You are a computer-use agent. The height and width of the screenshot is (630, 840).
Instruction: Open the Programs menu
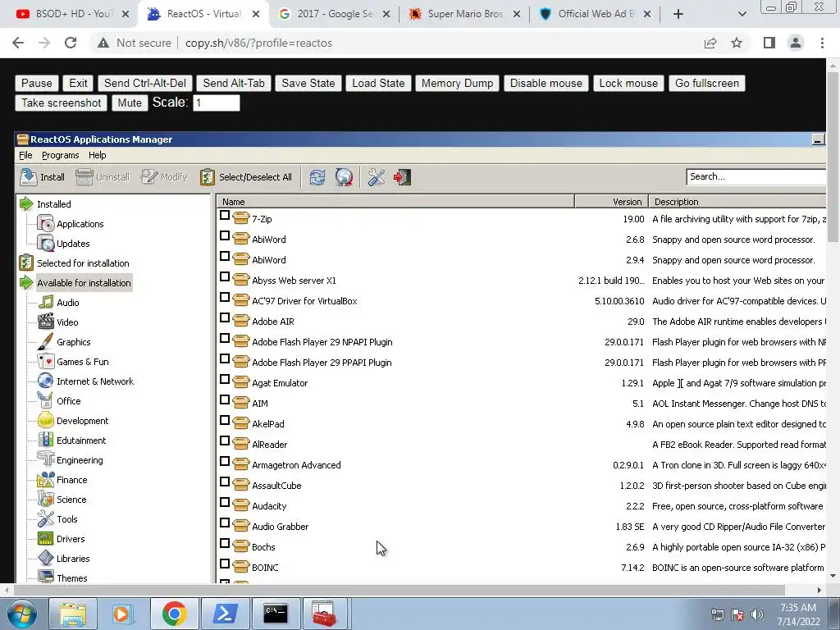tap(60, 155)
